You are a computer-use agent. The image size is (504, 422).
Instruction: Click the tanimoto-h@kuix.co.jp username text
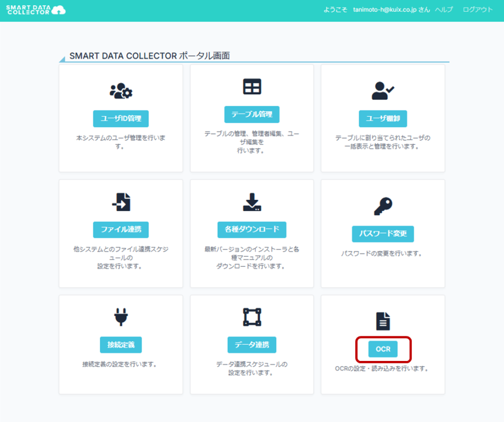click(x=385, y=10)
